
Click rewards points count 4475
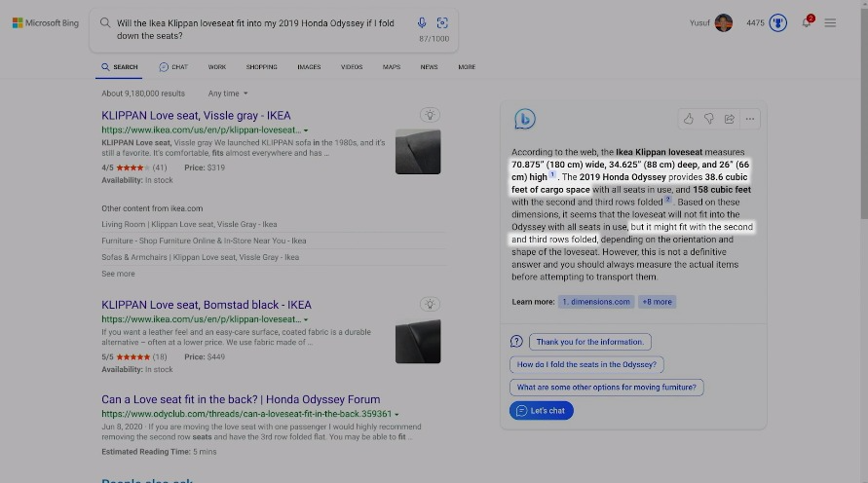coord(755,22)
